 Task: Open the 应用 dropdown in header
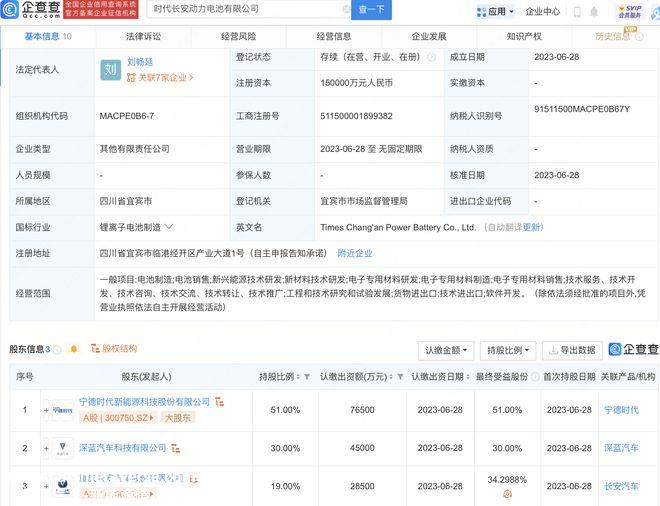coord(495,12)
